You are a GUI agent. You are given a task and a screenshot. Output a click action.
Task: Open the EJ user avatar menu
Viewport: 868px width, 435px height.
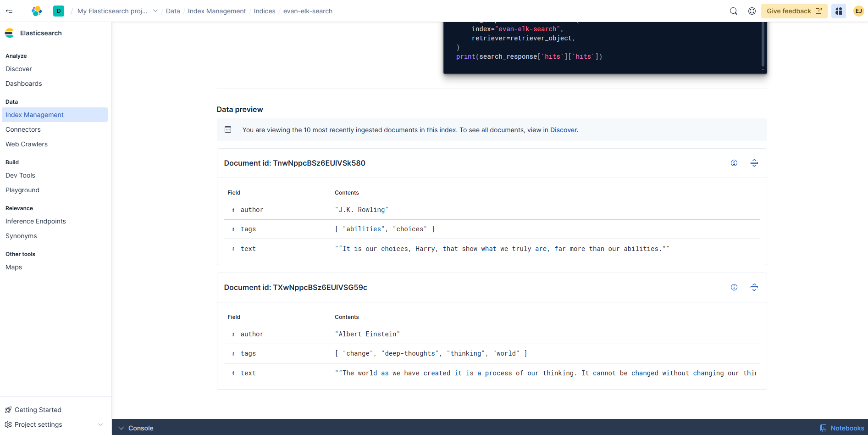[859, 11]
